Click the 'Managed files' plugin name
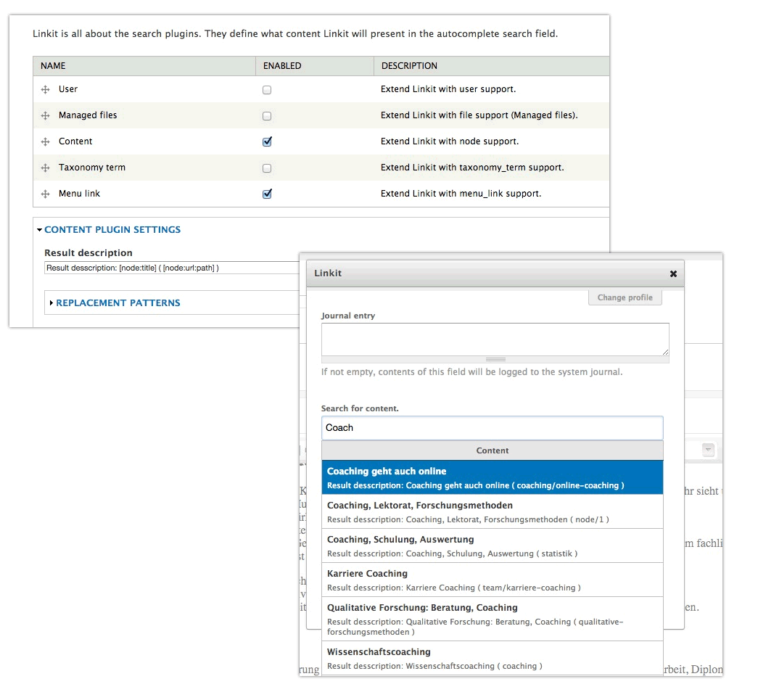Image resolution: width=758 pixels, height=700 pixels. (88, 115)
